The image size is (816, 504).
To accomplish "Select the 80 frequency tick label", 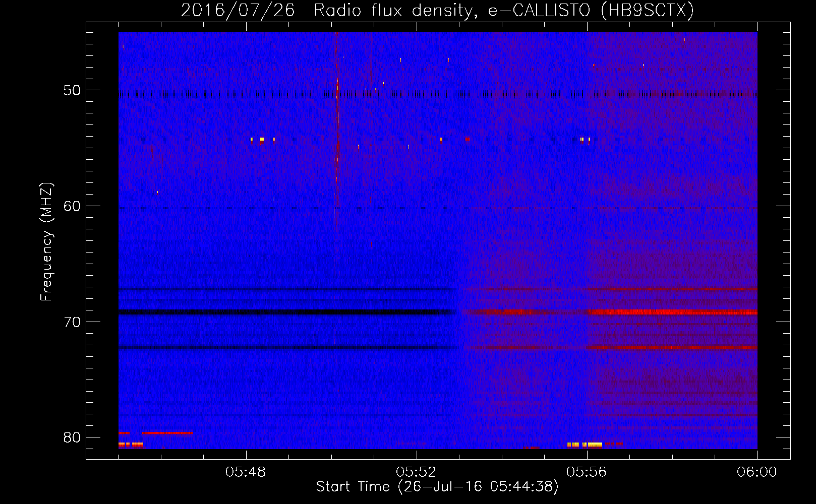I will (x=73, y=437).
